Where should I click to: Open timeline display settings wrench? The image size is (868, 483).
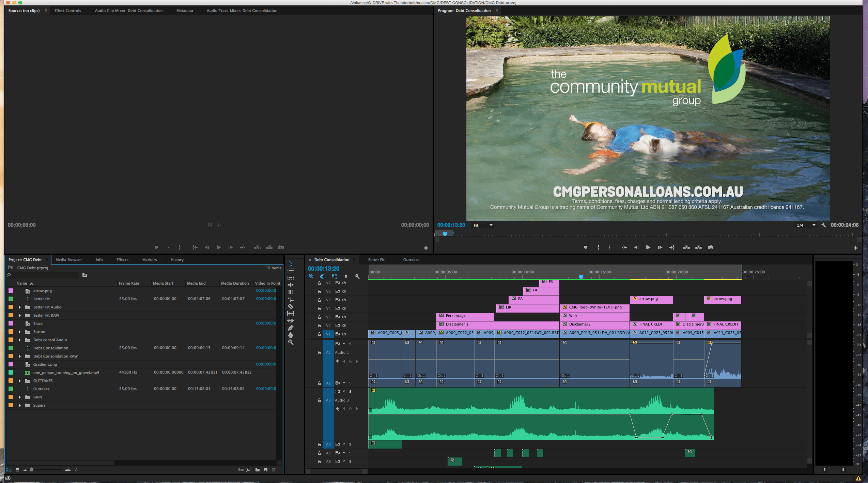tap(357, 276)
